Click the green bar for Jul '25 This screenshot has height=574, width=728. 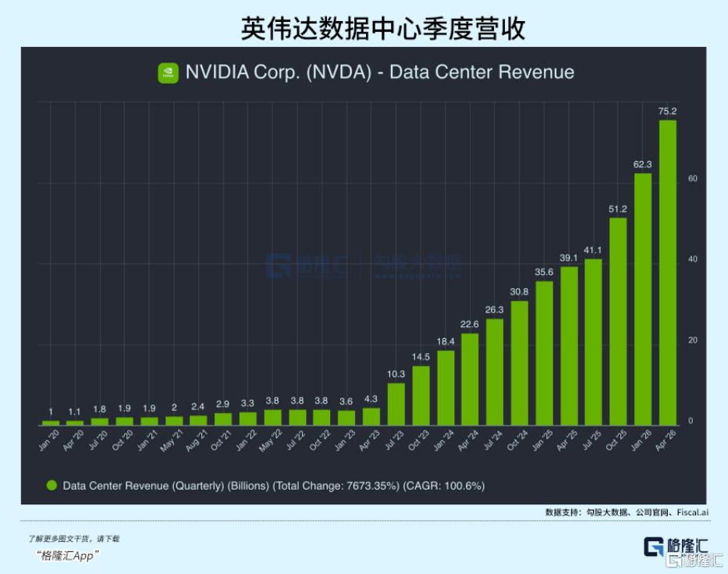tap(593, 342)
